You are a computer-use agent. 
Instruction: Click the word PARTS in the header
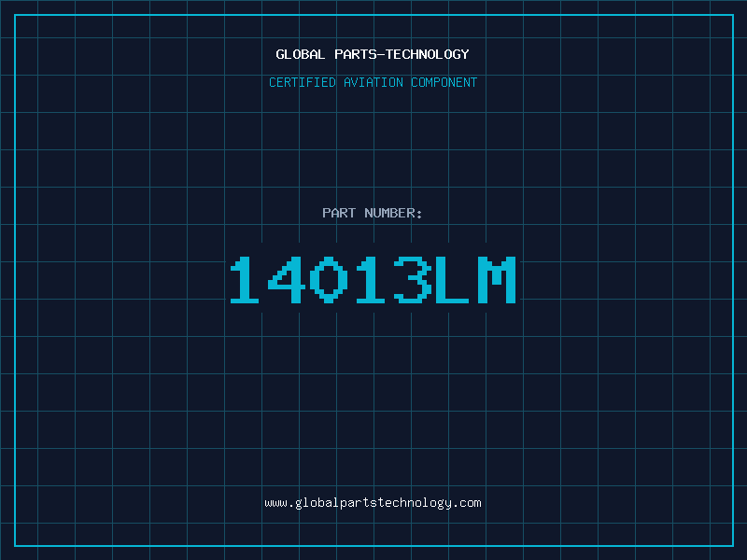point(353,54)
